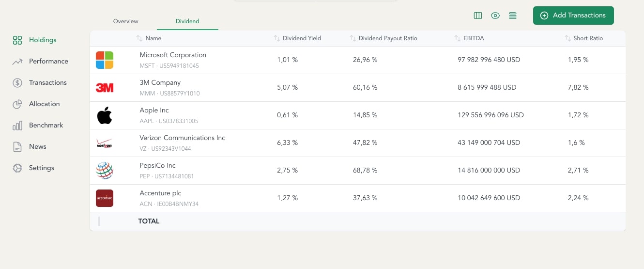Select the Dividend tab
Viewport: 644px width, 269px height.
click(x=187, y=21)
